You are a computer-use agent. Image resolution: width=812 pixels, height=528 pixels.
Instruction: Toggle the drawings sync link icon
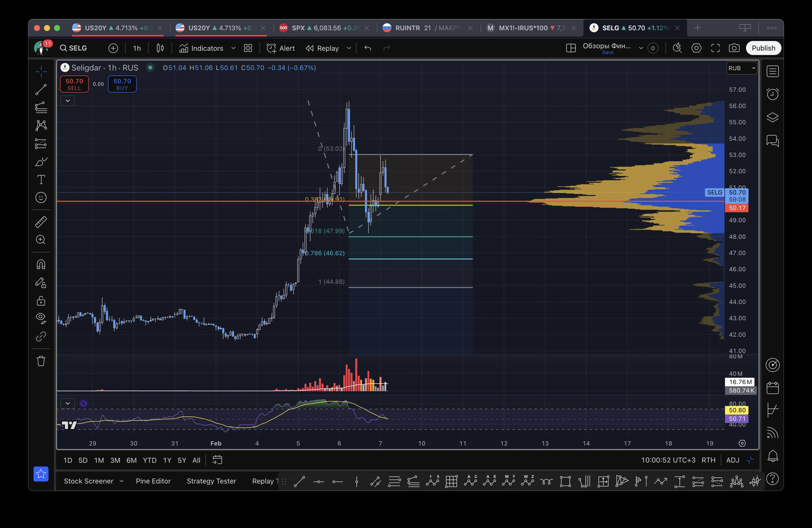point(41,337)
